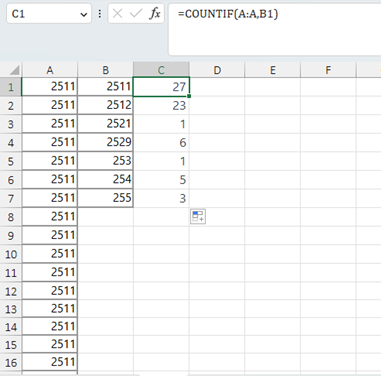Click empty cell E4
The width and height of the screenshot is (381, 376).
tap(273, 143)
